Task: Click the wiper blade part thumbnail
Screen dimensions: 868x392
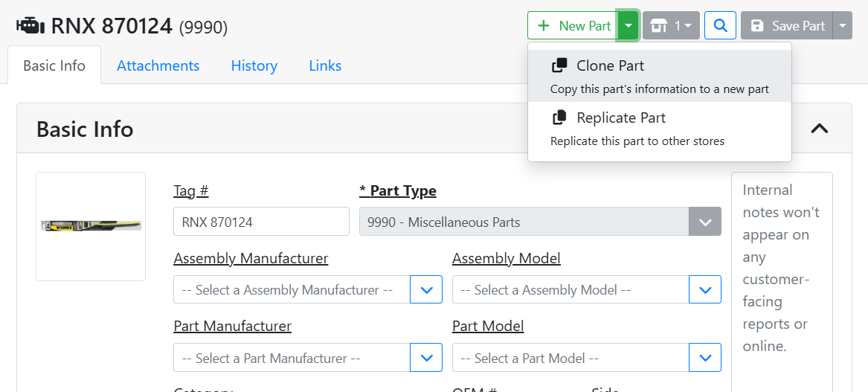Action: click(91, 225)
